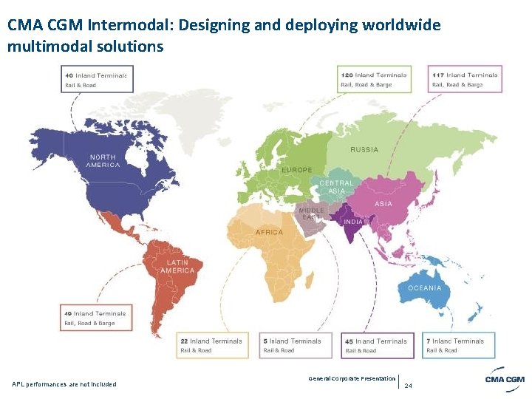Click the "INDIA" map label
This screenshot has height=399, width=532.
tap(353, 222)
